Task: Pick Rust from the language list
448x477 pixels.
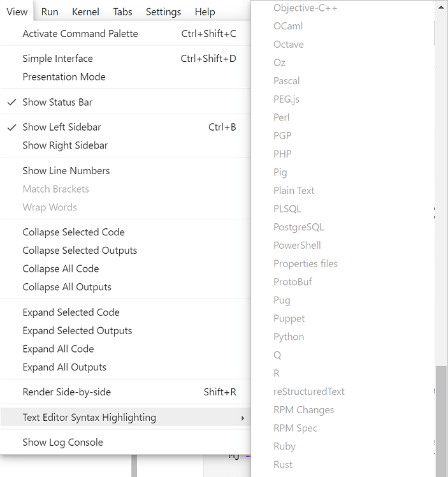Action: [x=283, y=465]
